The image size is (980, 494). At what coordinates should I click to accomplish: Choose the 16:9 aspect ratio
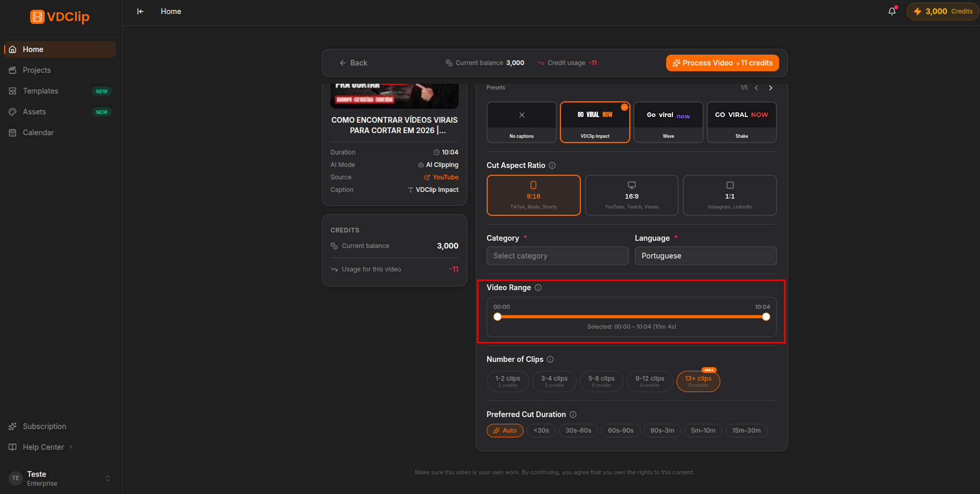632,195
